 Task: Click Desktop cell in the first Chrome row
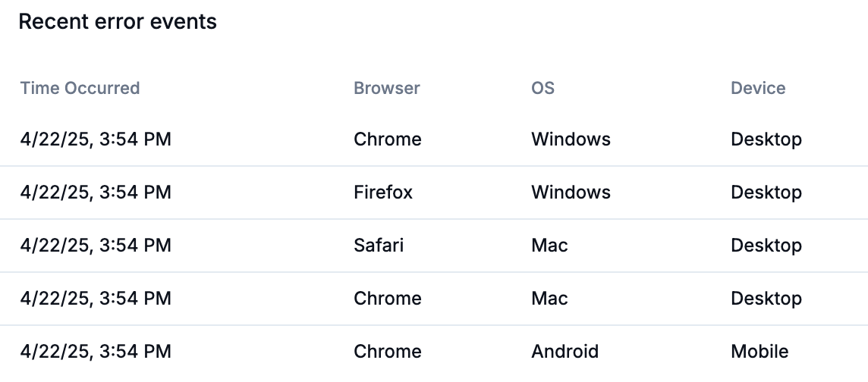(x=766, y=139)
